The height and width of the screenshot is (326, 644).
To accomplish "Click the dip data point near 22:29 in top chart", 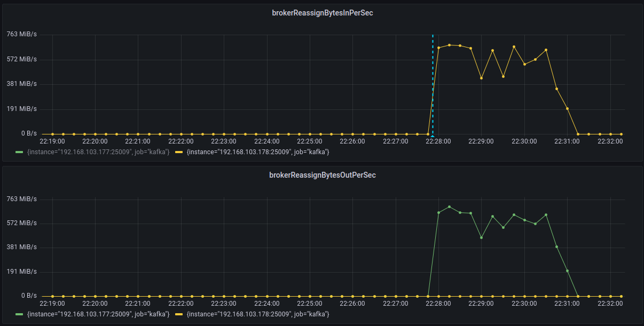I will tap(482, 78).
